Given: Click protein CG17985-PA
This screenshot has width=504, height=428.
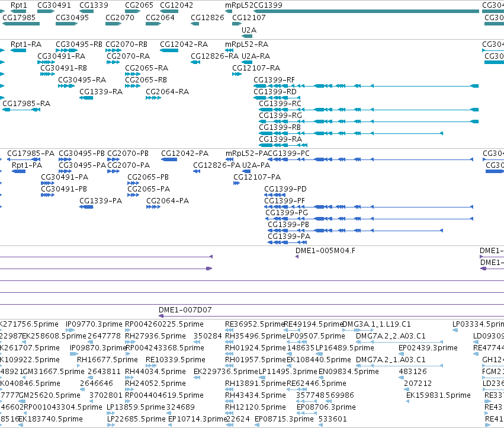Looking at the screenshot, I should (31, 153).
